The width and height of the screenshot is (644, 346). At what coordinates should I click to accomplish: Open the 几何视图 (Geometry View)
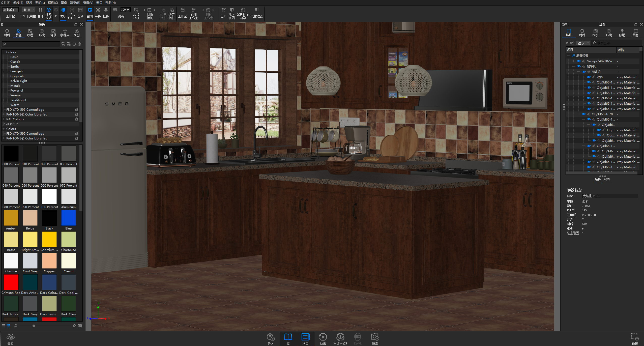click(231, 13)
